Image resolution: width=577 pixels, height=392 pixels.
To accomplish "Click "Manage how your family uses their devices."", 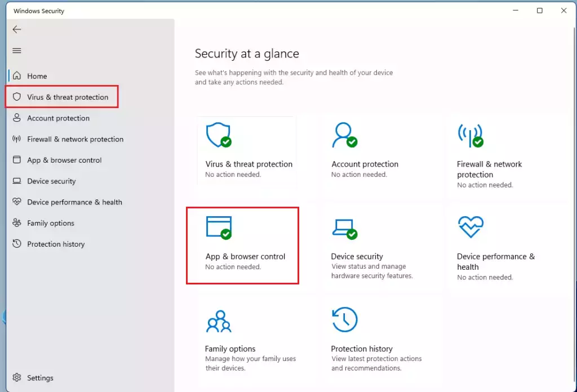I will coord(251,363).
